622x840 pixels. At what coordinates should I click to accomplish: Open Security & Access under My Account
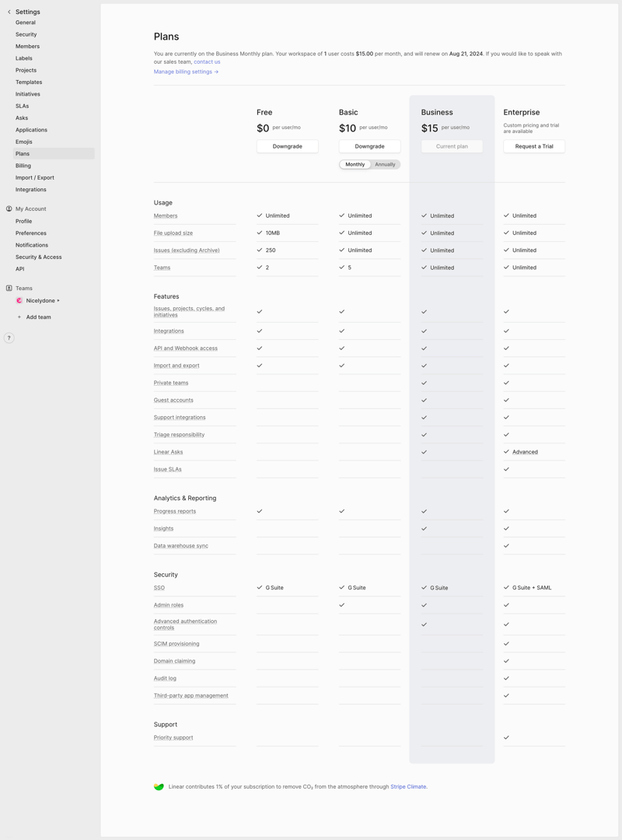(37, 257)
